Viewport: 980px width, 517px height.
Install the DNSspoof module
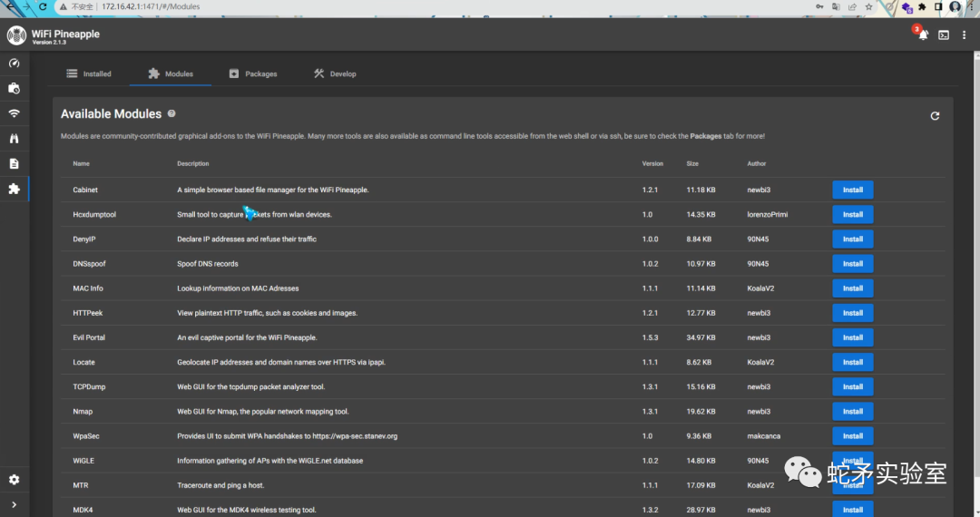tap(852, 264)
